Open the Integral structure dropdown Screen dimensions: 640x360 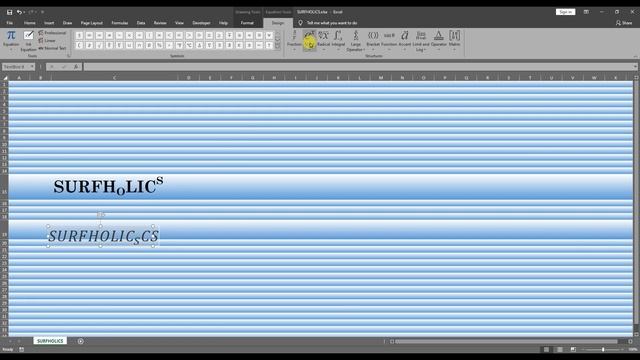(338, 40)
